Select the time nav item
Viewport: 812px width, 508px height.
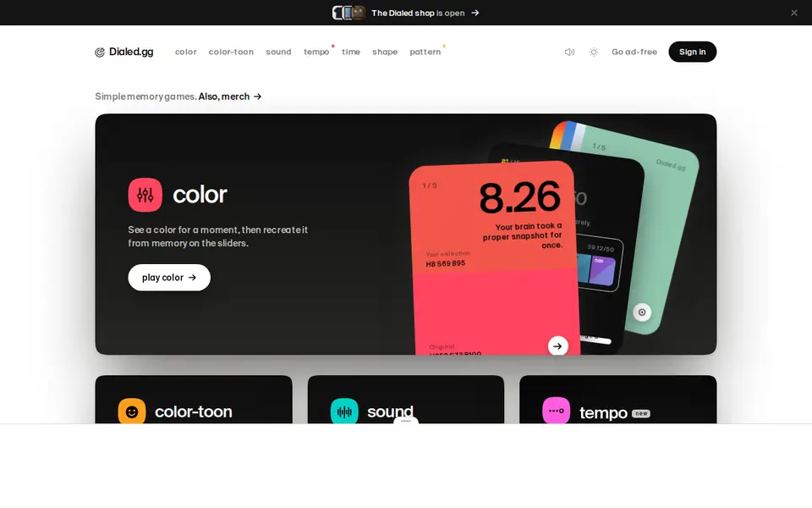tap(351, 52)
